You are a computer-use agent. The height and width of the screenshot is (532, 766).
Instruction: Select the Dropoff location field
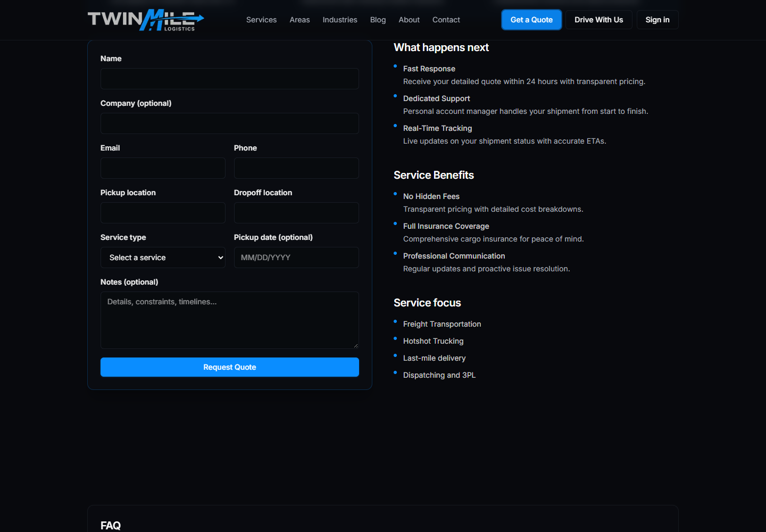tap(296, 213)
